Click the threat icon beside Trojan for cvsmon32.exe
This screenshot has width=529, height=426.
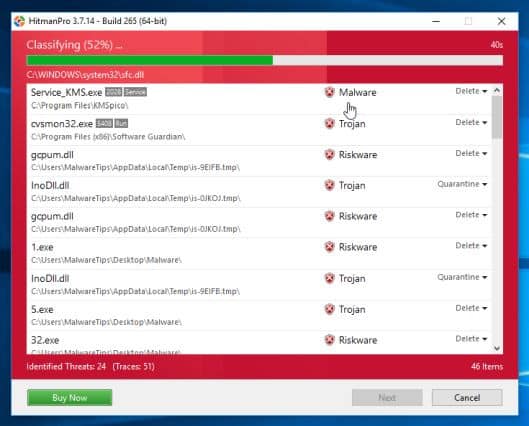click(330, 123)
